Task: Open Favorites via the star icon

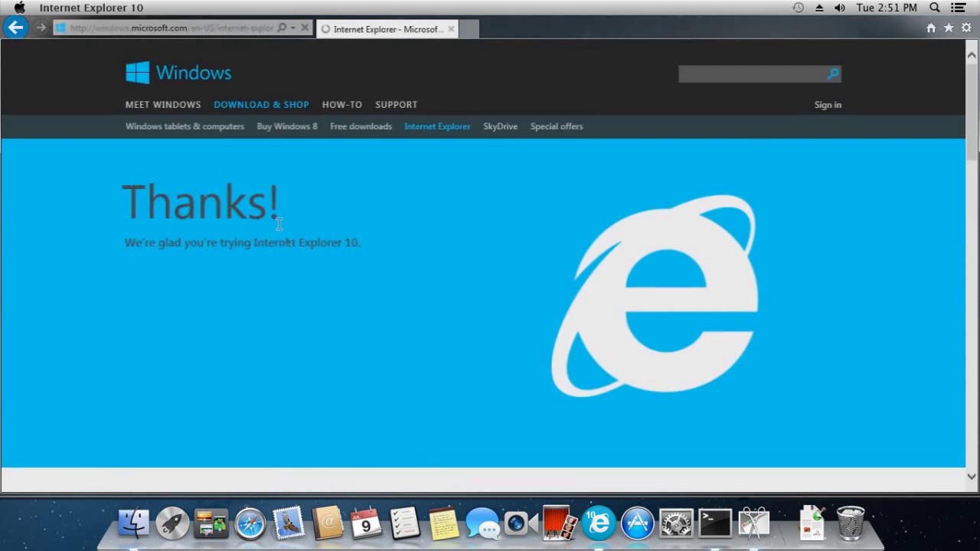Action: click(x=949, y=28)
